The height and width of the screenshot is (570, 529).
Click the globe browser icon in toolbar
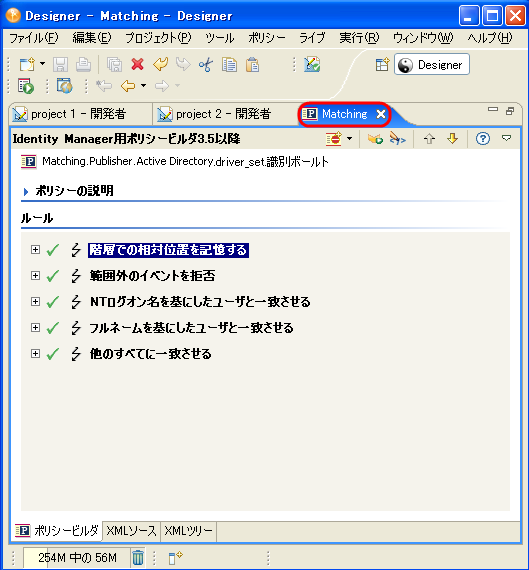click(x=65, y=86)
